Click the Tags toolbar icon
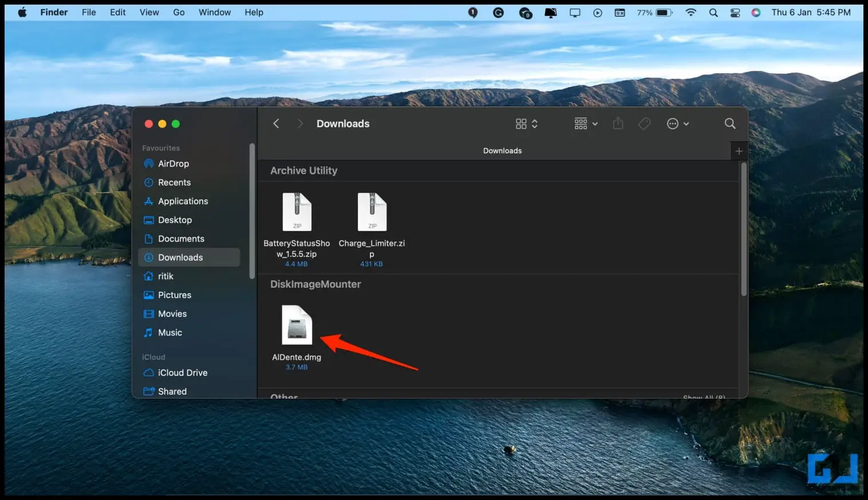Screen dimensions: 868x500 (644, 124)
